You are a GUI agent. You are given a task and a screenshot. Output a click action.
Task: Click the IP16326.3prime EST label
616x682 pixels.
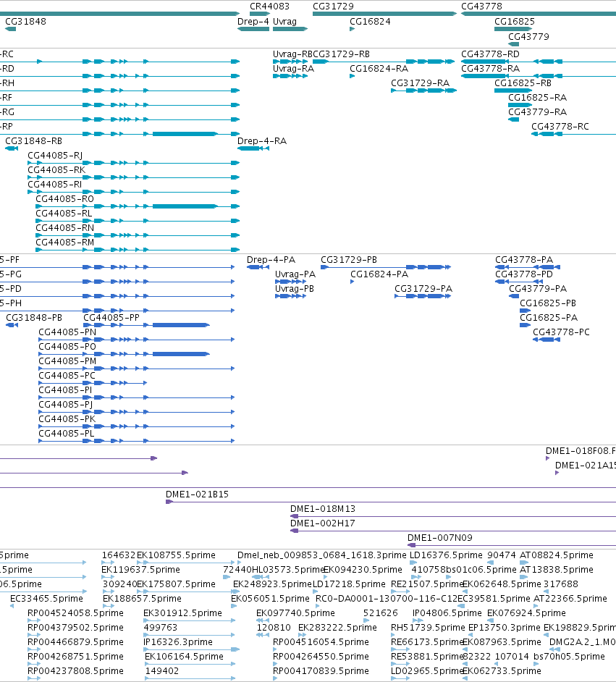pyautogui.click(x=178, y=642)
